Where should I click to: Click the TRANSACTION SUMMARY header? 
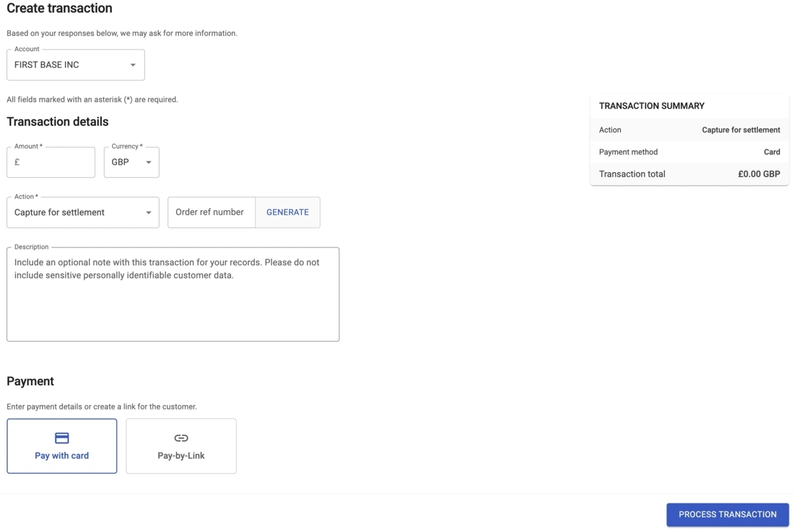point(652,106)
